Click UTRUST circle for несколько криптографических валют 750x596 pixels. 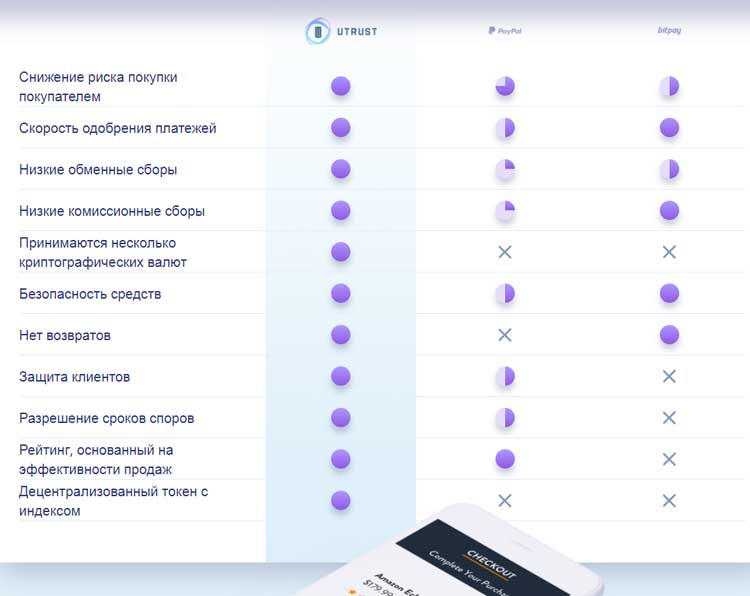(341, 252)
